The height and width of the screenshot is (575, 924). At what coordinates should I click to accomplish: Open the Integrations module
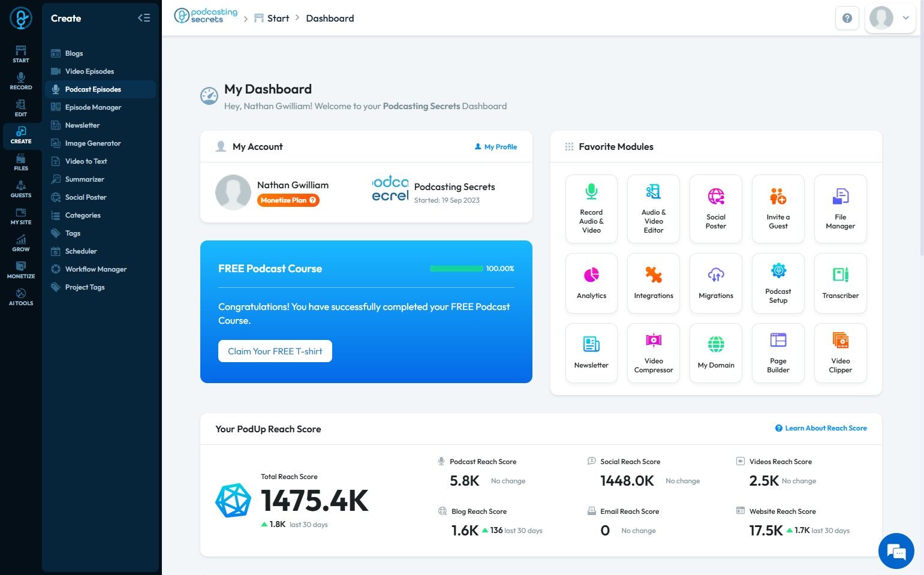click(x=654, y=283)
